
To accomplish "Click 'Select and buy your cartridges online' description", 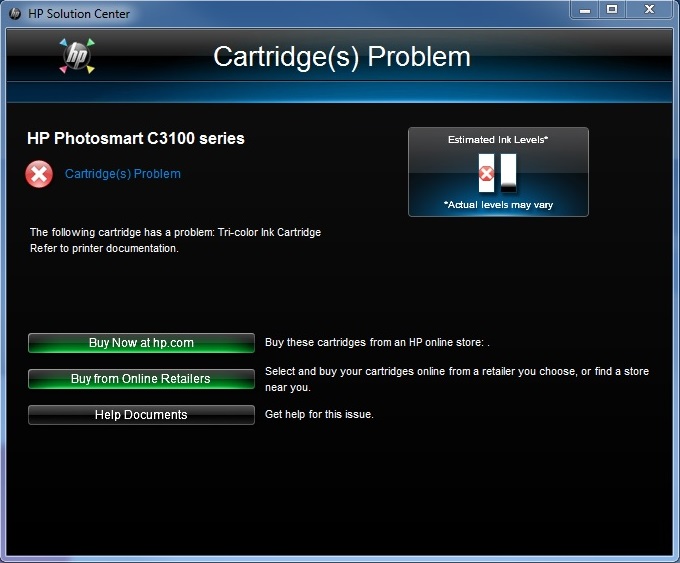I will [x=457, y=379].
